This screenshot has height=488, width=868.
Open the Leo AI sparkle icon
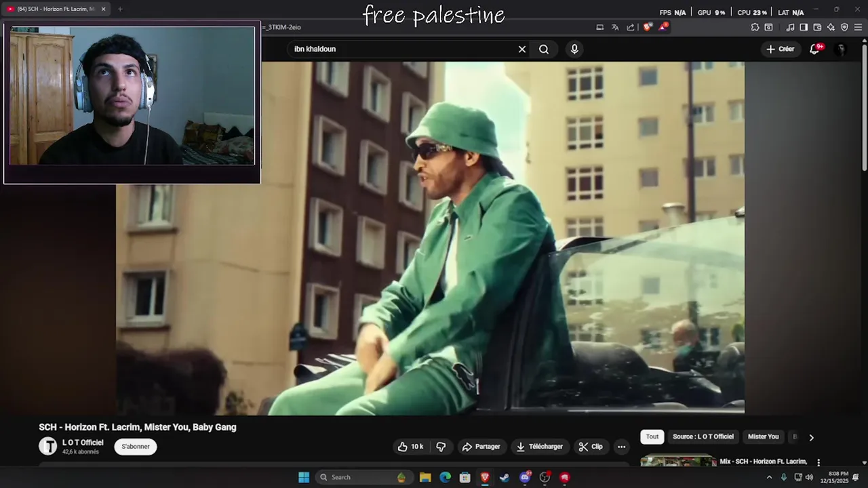[x=831, y=27]
